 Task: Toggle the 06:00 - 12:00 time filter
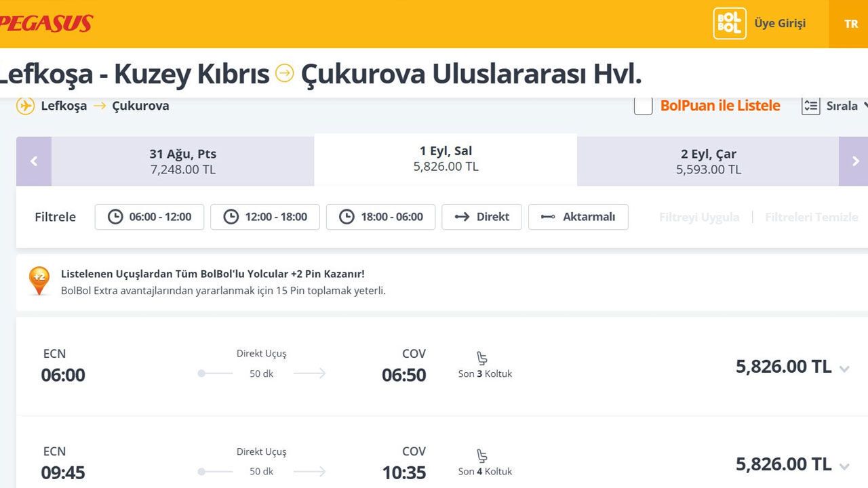pos(149,217)
